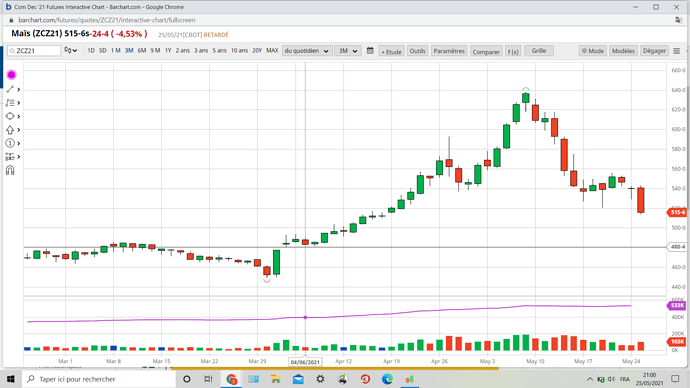
Task: Open the 3M period dropdown
Action: pos(347,51)
